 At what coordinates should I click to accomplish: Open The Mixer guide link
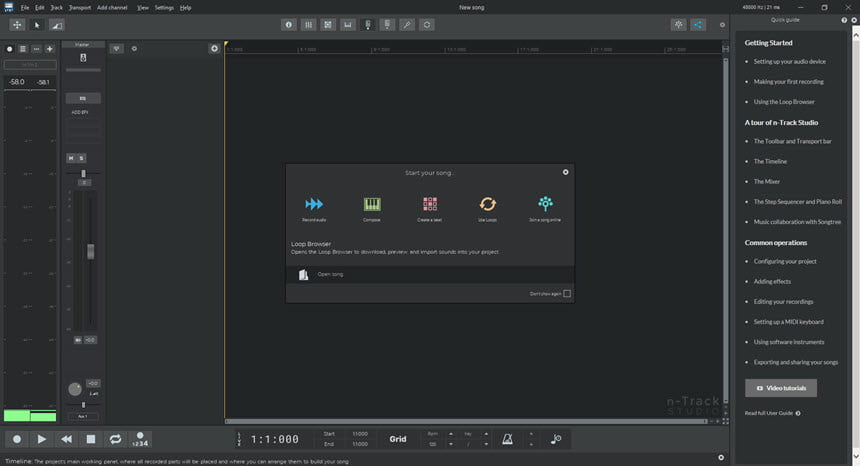[766, 181]
